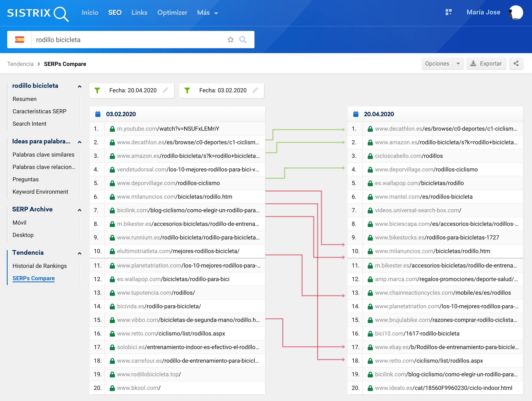Collapse the rodillo bicicleta sidebar section

point(80,86)
